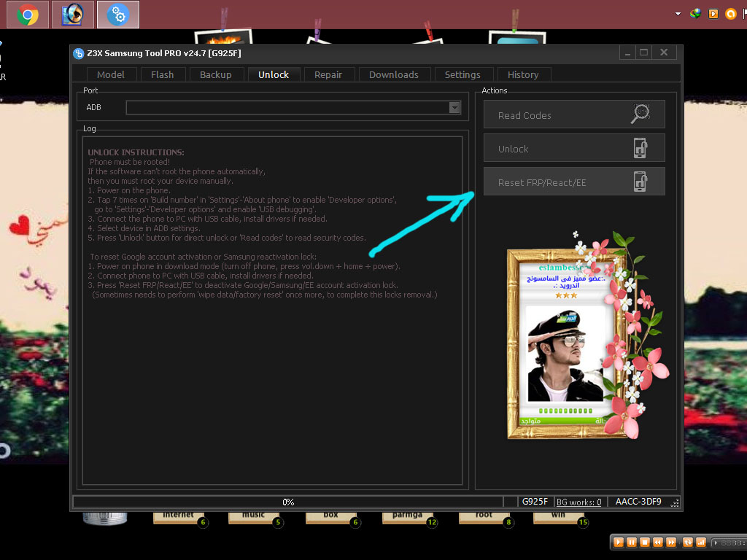View the History tab
The image size is (747, 560).
tap(523, 75)
